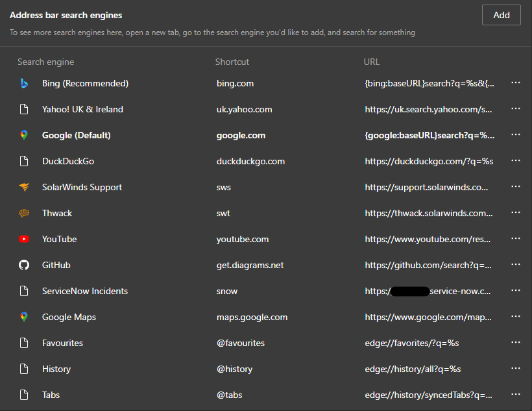Select the Yahoo! UK & Ireland name
The height and width of the screenshot is (411, 532).
click(82, 109)
